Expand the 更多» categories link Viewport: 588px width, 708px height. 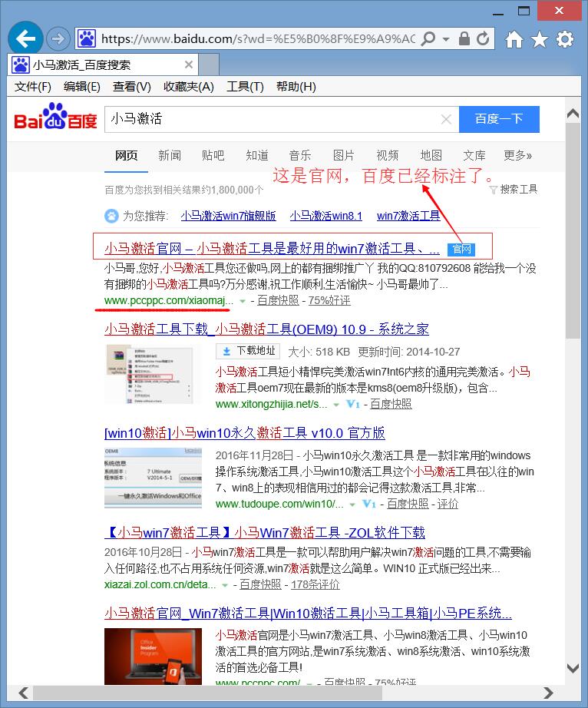tap(517, 156)
